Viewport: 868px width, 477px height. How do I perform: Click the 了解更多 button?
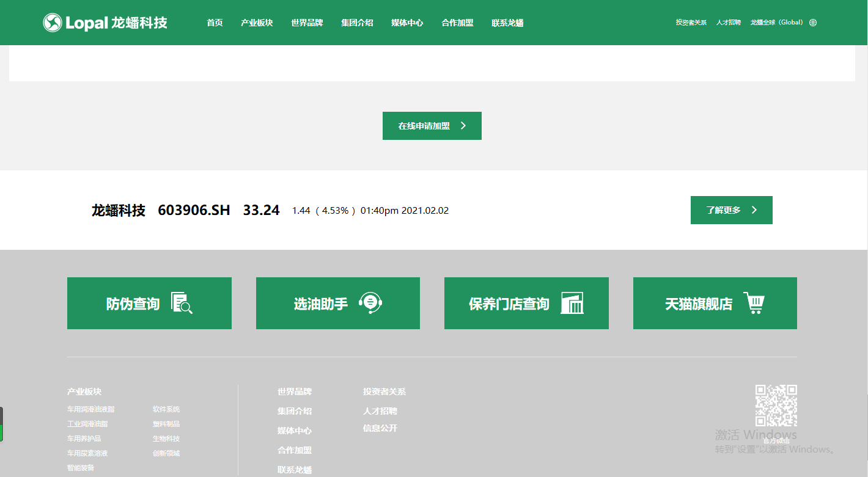click(732, 210)
